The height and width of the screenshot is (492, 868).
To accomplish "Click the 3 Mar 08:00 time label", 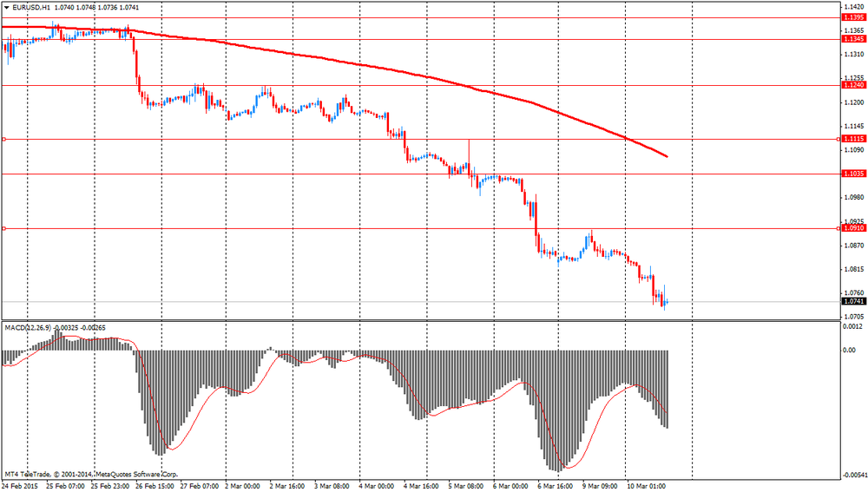I will point(332,487).
